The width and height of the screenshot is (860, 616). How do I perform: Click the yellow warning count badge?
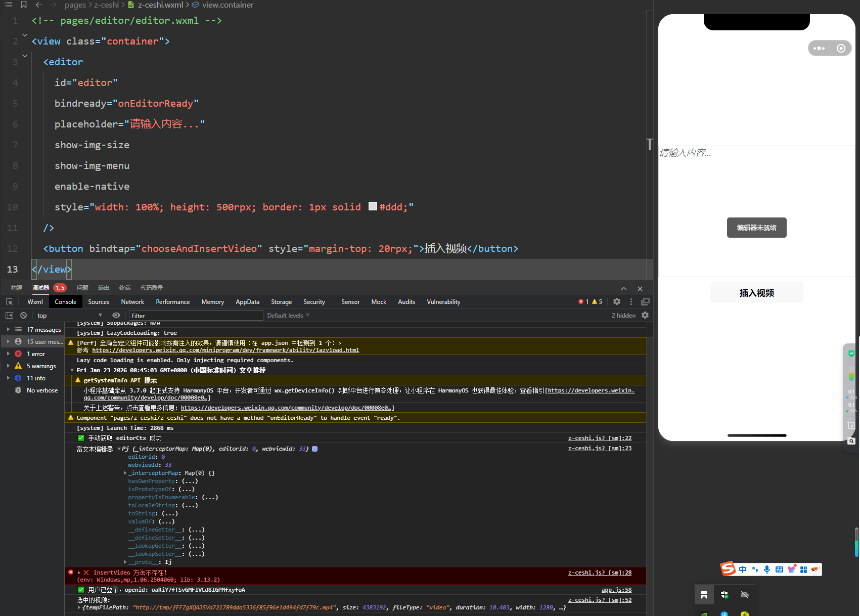[597, 301]
